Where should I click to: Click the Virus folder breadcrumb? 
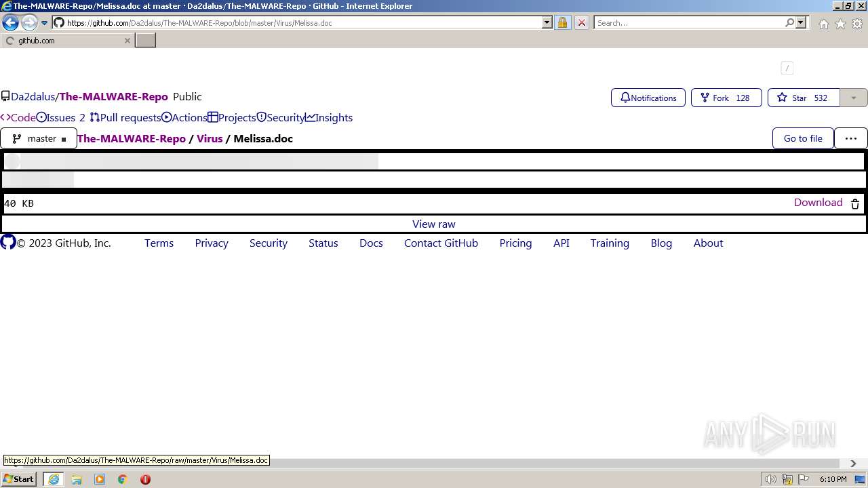tap(210, 138)
